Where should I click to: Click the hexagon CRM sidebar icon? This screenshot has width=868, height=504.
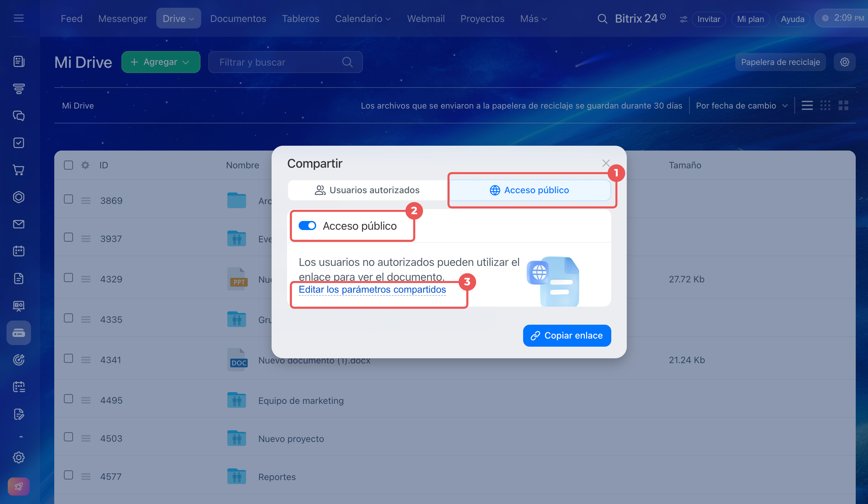19,197
